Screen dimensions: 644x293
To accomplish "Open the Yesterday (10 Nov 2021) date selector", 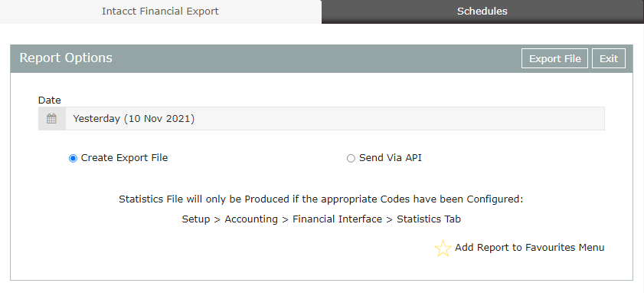I will click(x=335, y=119).
